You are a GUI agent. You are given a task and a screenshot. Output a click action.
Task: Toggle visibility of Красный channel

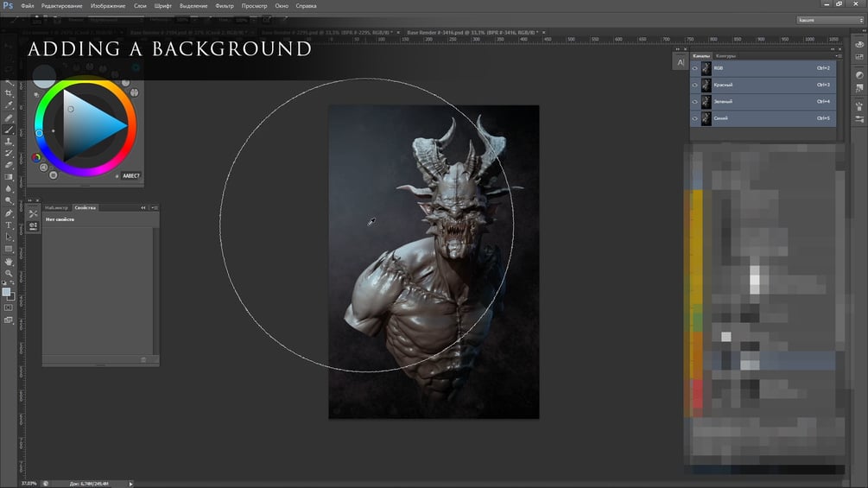tap(694, 85)
